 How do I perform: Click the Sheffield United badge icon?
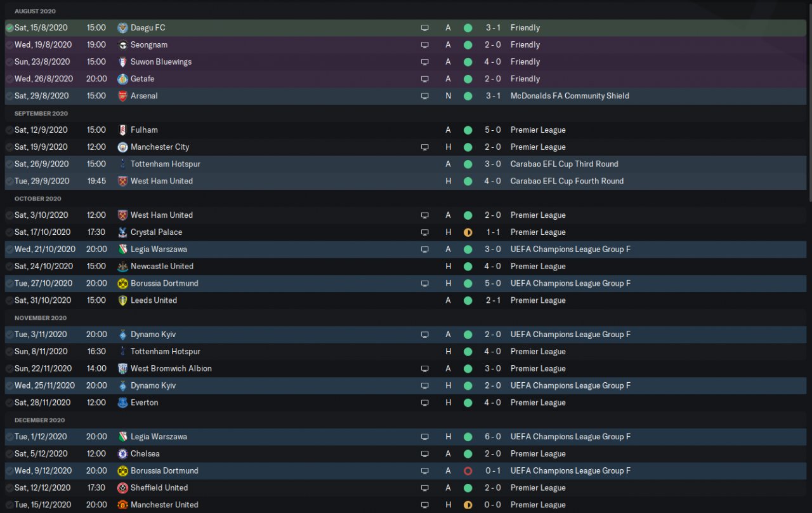[122, 488]
